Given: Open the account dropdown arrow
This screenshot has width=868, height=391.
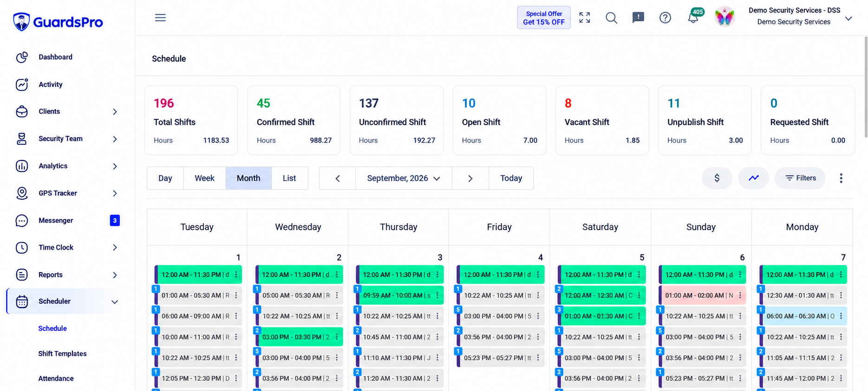Looking at the screenshot, I should pos(848,19).
